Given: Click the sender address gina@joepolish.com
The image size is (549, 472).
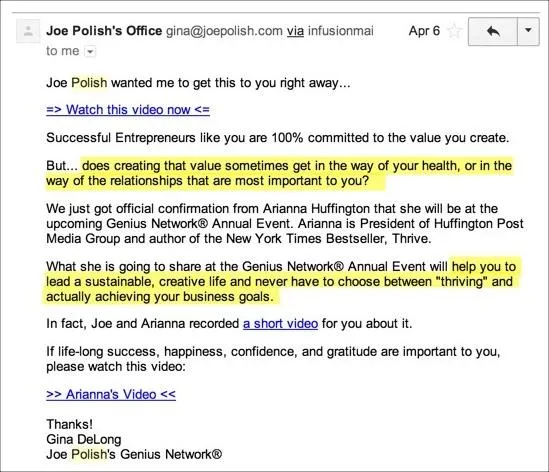Looking at the screenshot, I should point(224,31).
